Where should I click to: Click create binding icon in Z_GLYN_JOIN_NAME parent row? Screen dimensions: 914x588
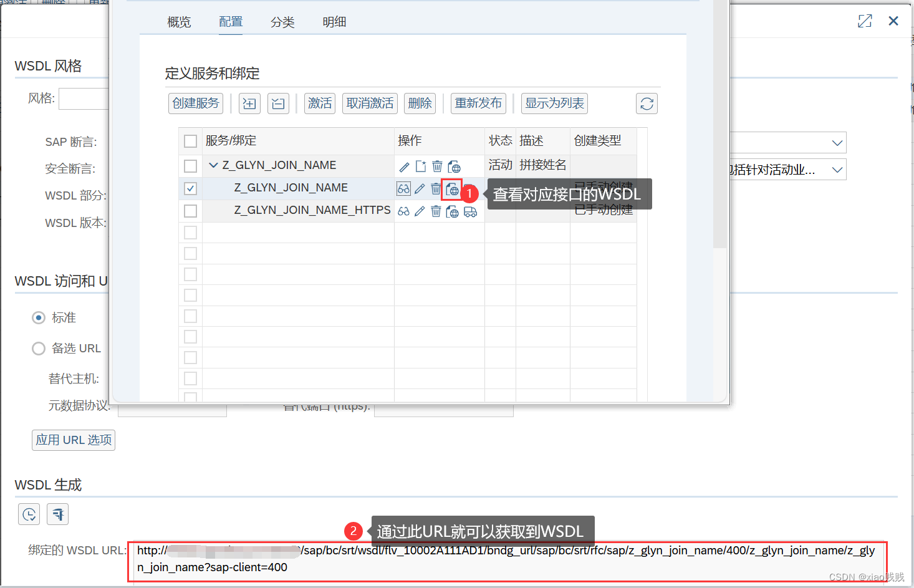[x=421, y=166]
